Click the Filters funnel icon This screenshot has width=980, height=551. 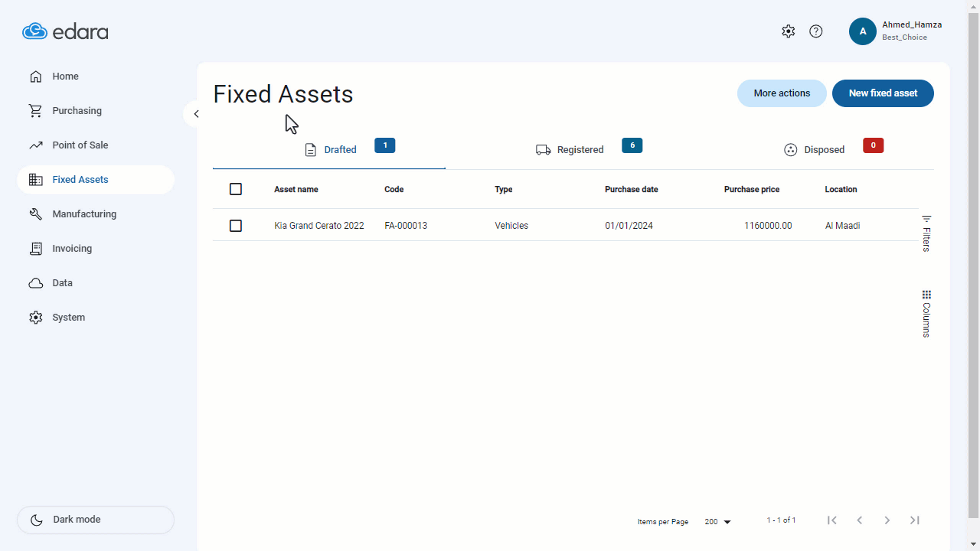tap(926, 219)
